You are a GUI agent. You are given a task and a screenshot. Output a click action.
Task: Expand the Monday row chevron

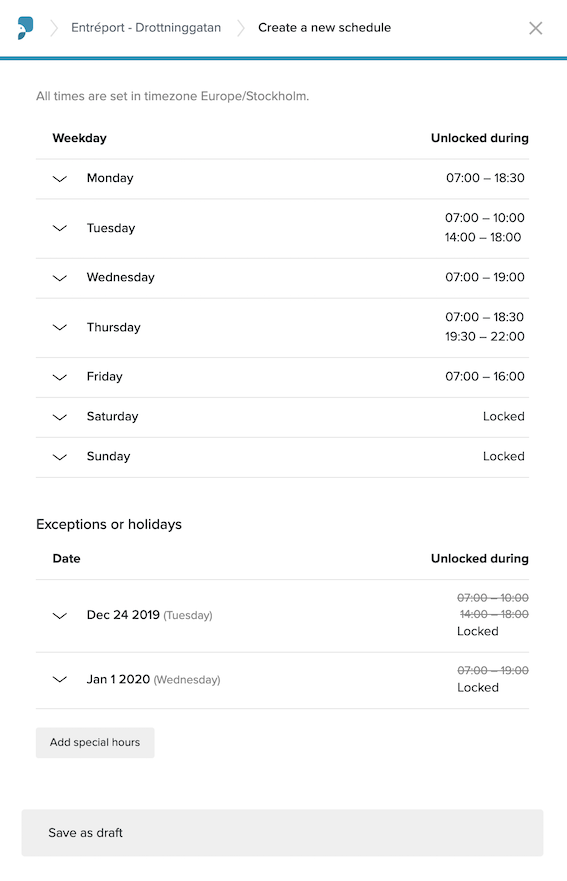(x=60, y=179)
